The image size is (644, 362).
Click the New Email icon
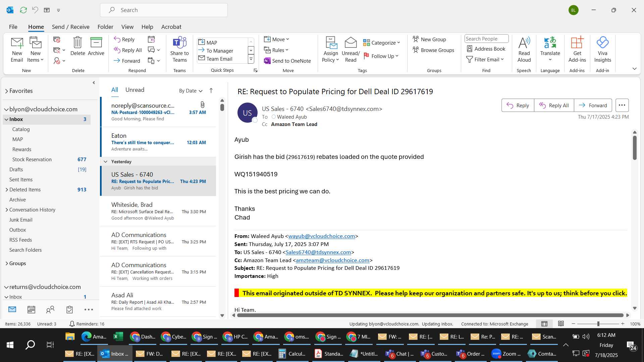point(17,50)
